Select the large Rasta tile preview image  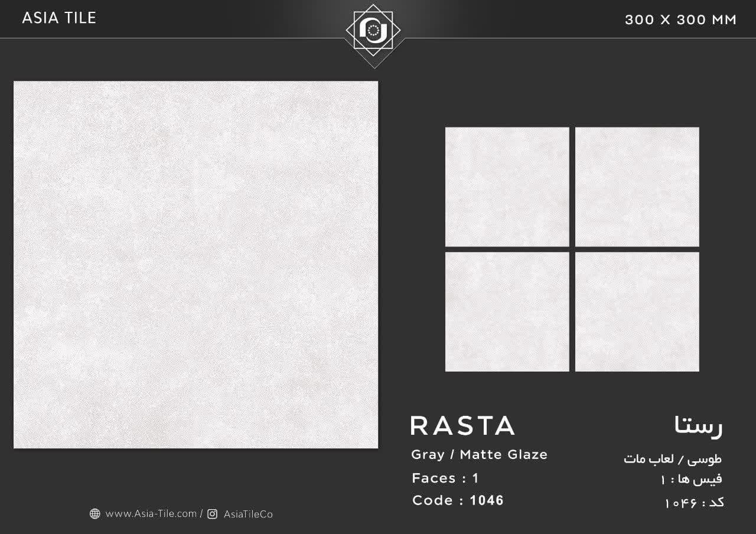pos(195,265)
